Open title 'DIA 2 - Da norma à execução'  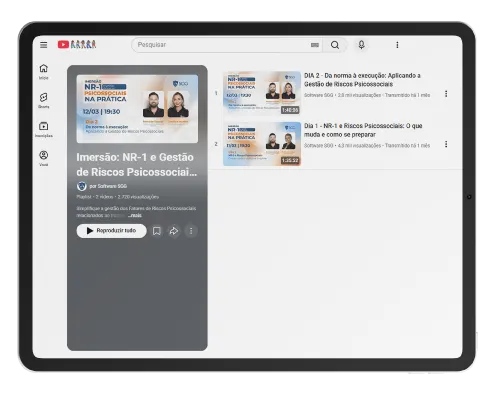[x=362, y=80]
